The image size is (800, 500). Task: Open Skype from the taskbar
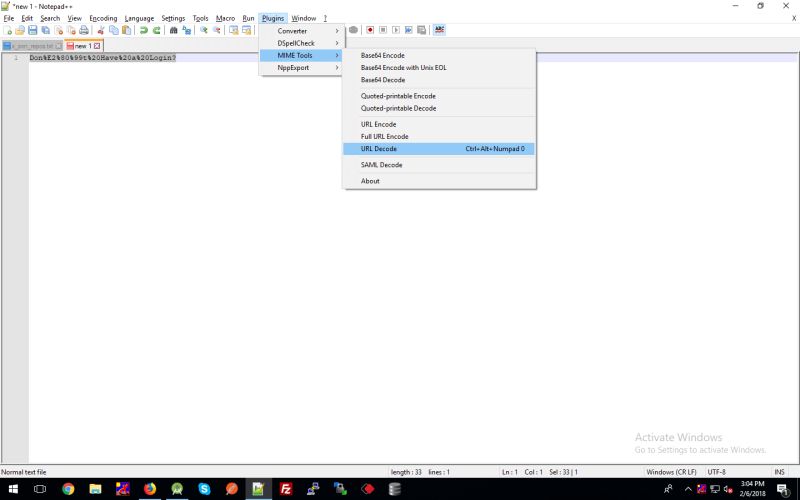coord(204,489)
